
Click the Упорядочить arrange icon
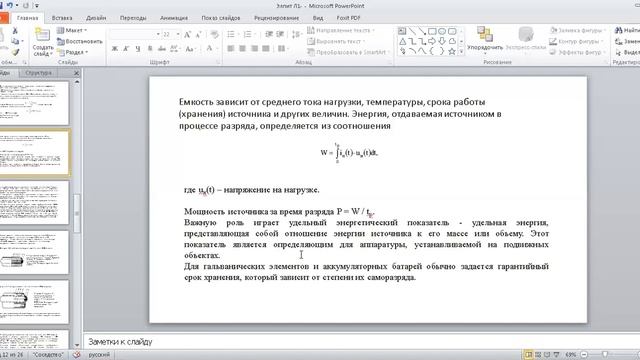485,34
